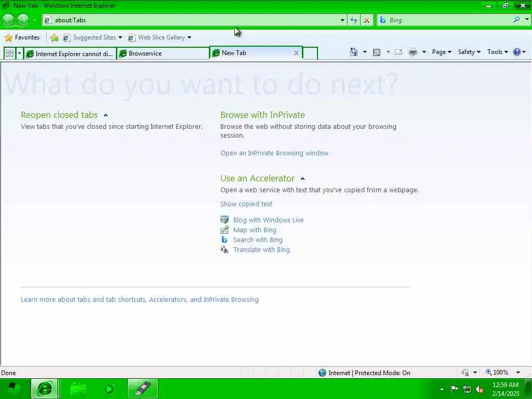The width and height of the screenshot is (532, 399).
Task: Click the status bar security icon
Action: click(465, 373)
